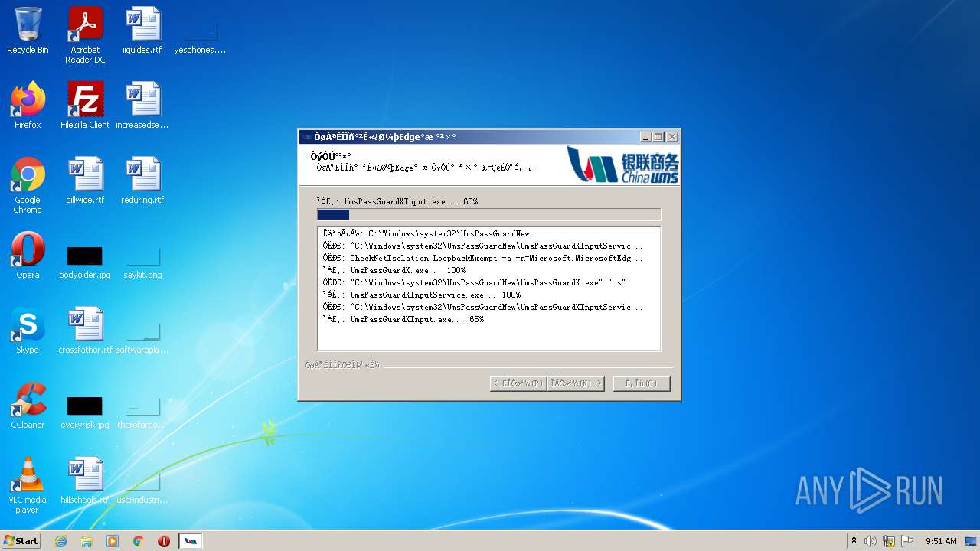Launch Skype desktop shortcut
The image size is (980, 551).
pyautogui.click(x=28, y=331)
